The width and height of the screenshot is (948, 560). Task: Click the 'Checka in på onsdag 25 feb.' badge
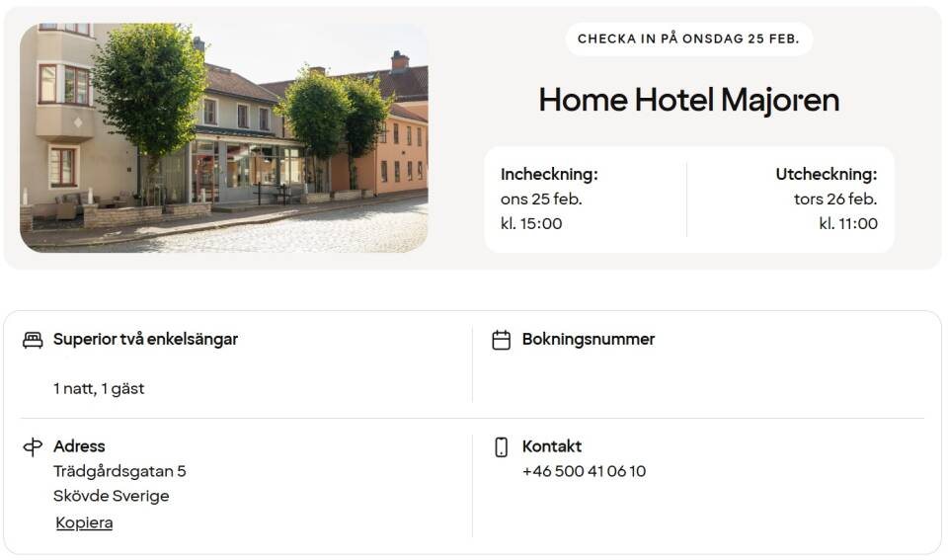pos(688,40)
